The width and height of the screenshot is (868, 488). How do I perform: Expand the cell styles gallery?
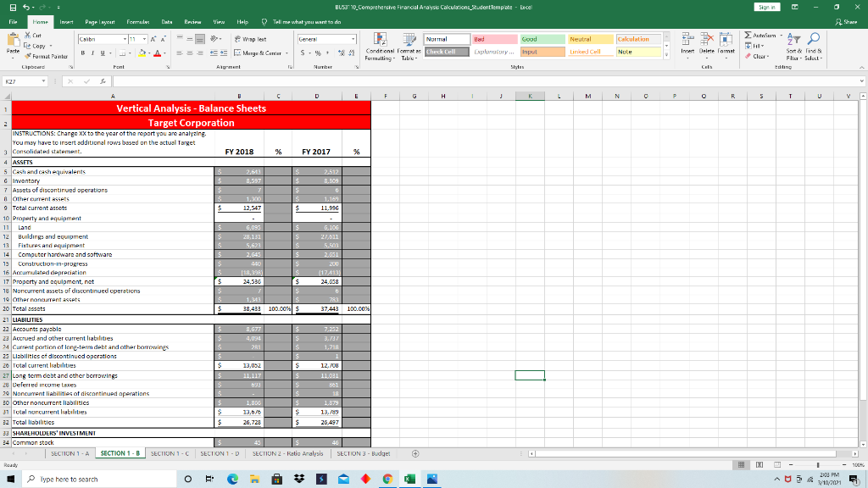tap(666, 55)
